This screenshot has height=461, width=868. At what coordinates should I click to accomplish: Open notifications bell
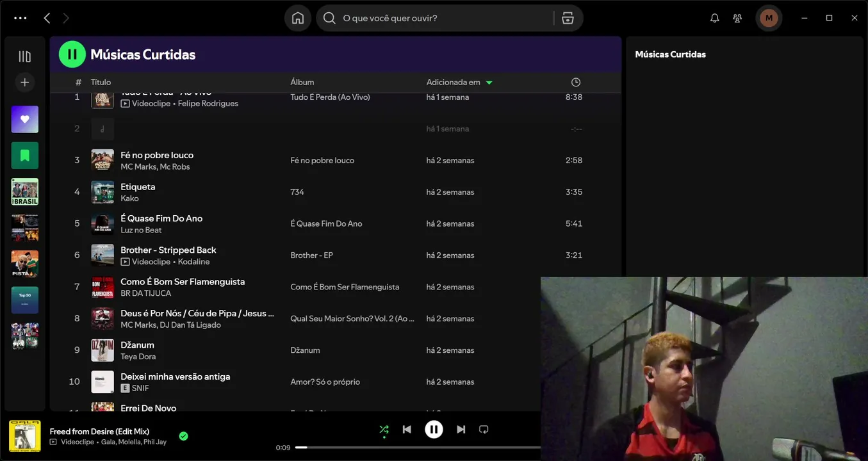(715, 18)
